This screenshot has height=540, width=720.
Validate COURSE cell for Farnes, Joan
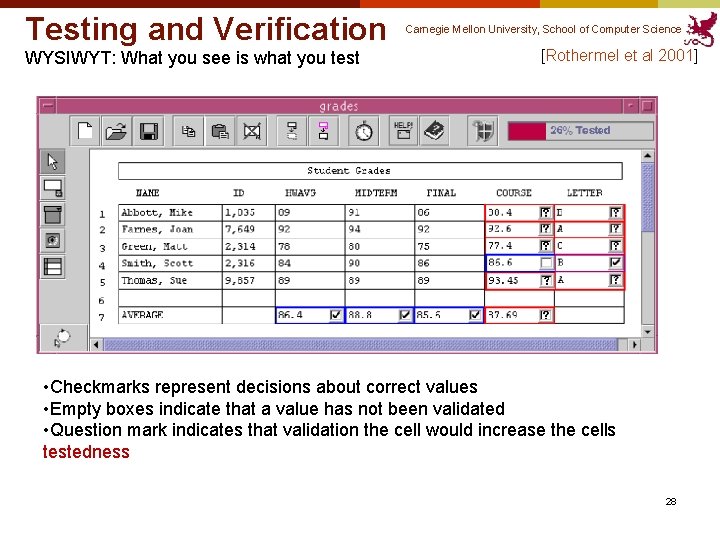coord(545,229)
